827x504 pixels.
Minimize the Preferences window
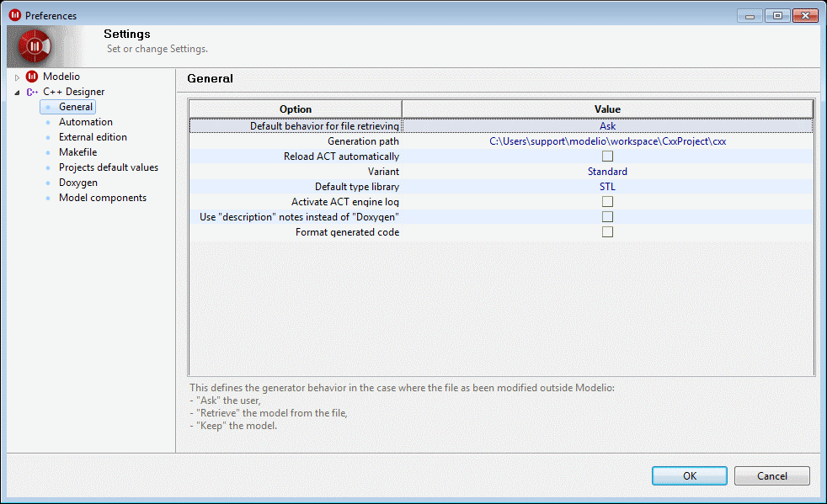(750, 16)
